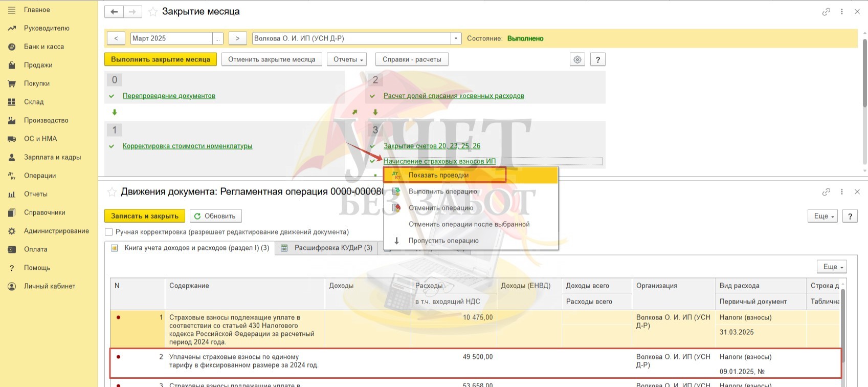
Task: Add Закрытие месяца to favorites star
Action: pos(152,12)
